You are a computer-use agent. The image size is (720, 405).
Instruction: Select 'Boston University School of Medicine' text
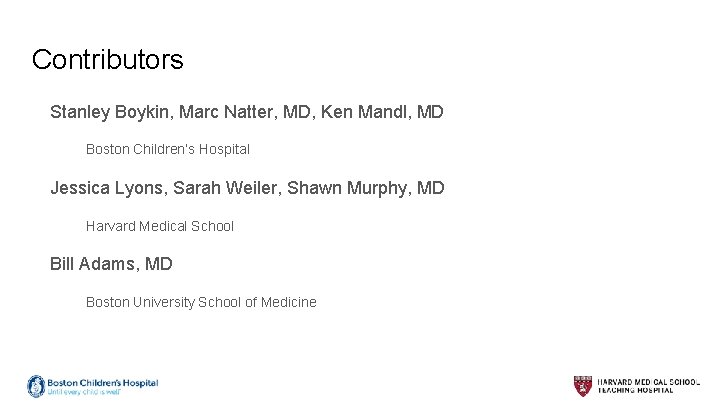(x=201, y=302)
